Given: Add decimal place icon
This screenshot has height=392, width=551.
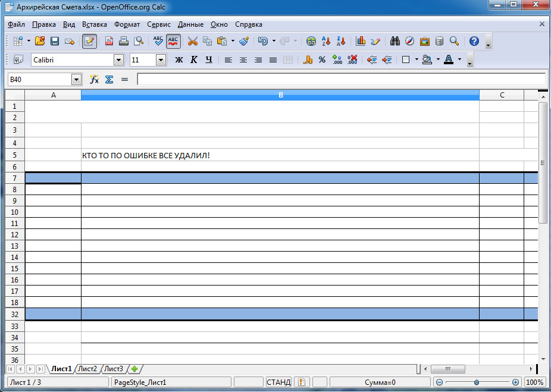Looking at the screenshot, I should (x=337, y=59).
